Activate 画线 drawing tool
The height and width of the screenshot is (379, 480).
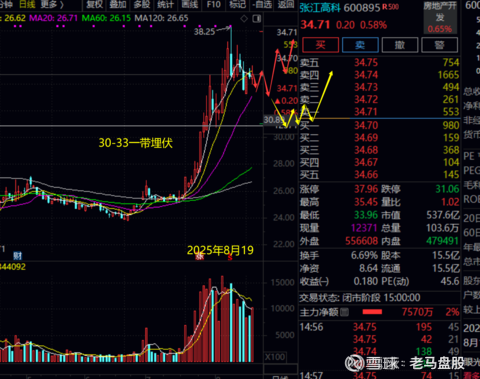[190, 4]
